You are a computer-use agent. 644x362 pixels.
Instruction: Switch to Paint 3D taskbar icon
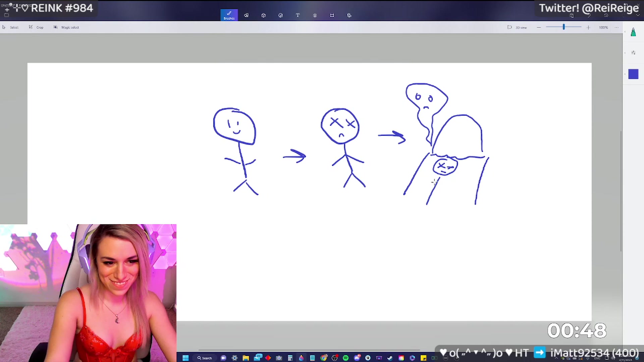click(301, 358)
